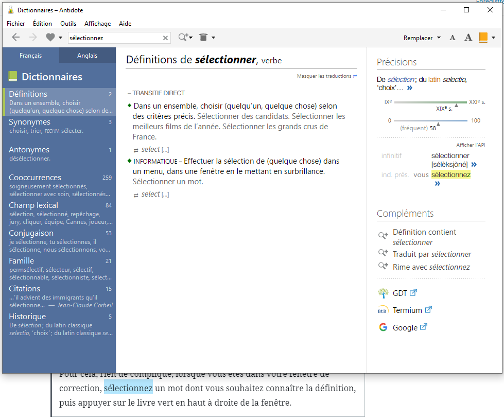The image size is (504, 420).
Task: Expand the favorites dropdown arrow
Action: pos(61,38)
